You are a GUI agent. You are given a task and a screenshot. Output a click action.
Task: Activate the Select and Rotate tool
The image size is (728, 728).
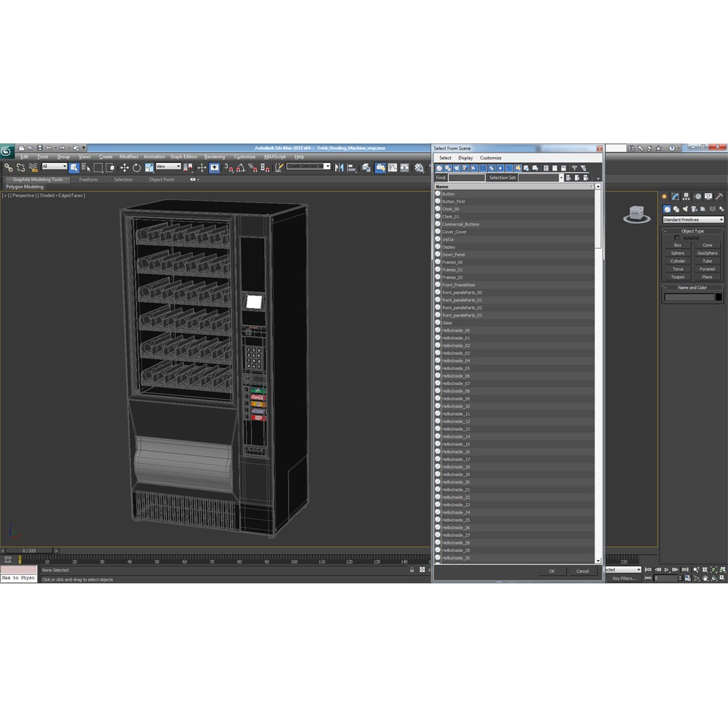(136, 168)
